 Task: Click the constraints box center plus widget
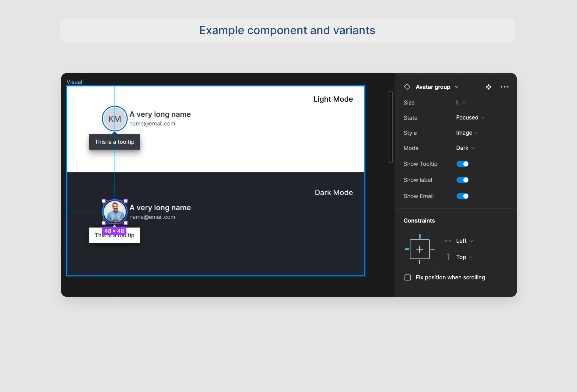click(x=420, y=249)
